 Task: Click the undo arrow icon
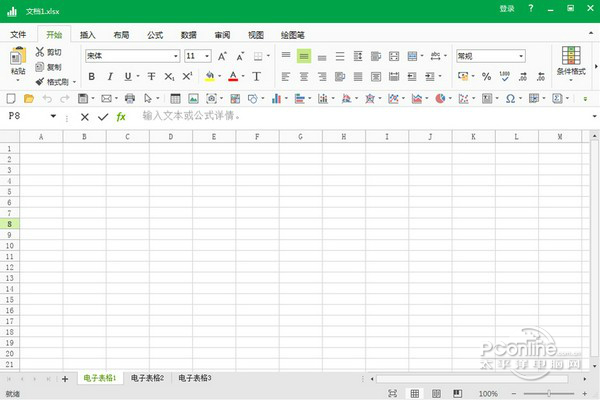(47, 99)
